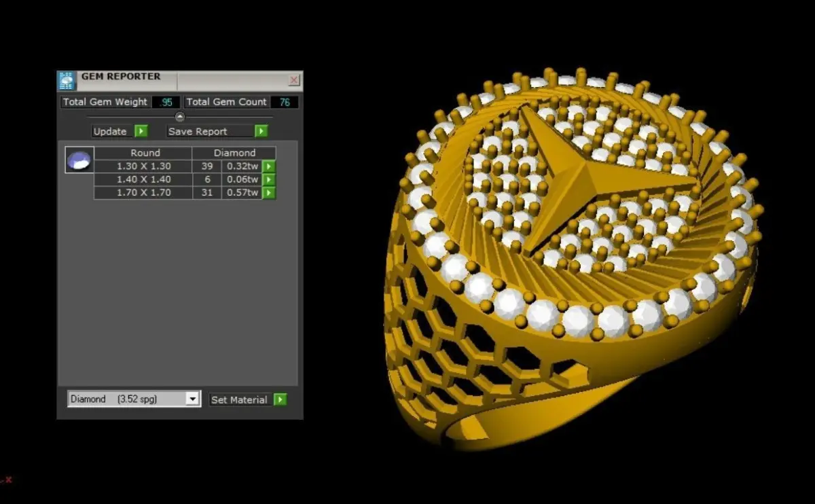815x504 pixels.
Task: Click the green arrow on the 1.40 X 1.40 row
Action: 269,180
